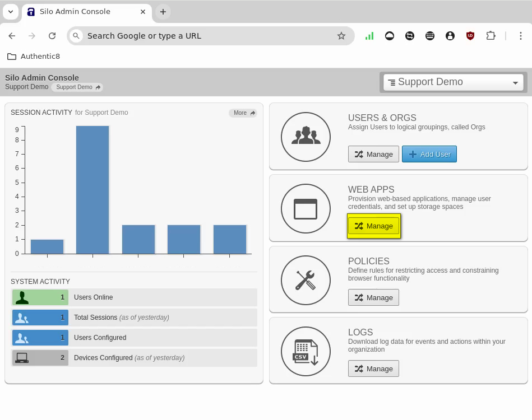Image resolution: width=532 pixels, height=420 pixels.
Task: Close the Silo Admin Console tab
Action: [x=143, y=12]
